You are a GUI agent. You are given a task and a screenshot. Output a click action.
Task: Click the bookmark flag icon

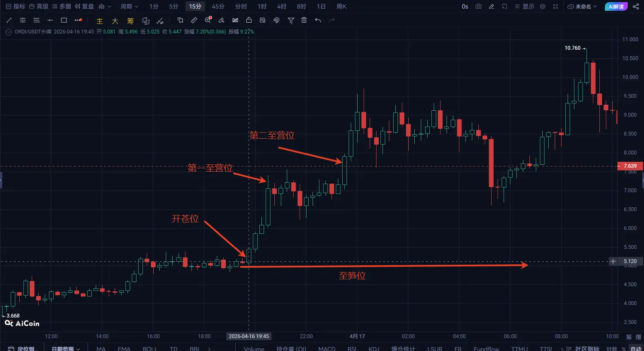[x=180, y=20]
